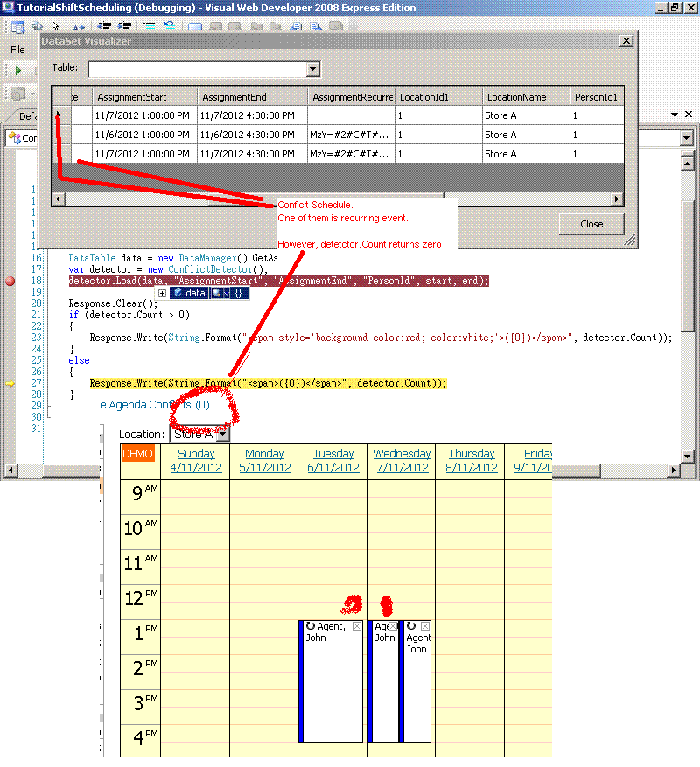The image size is (700, 767).
Task: Click the increase indent toolbar icon
Action: (125, 25)
